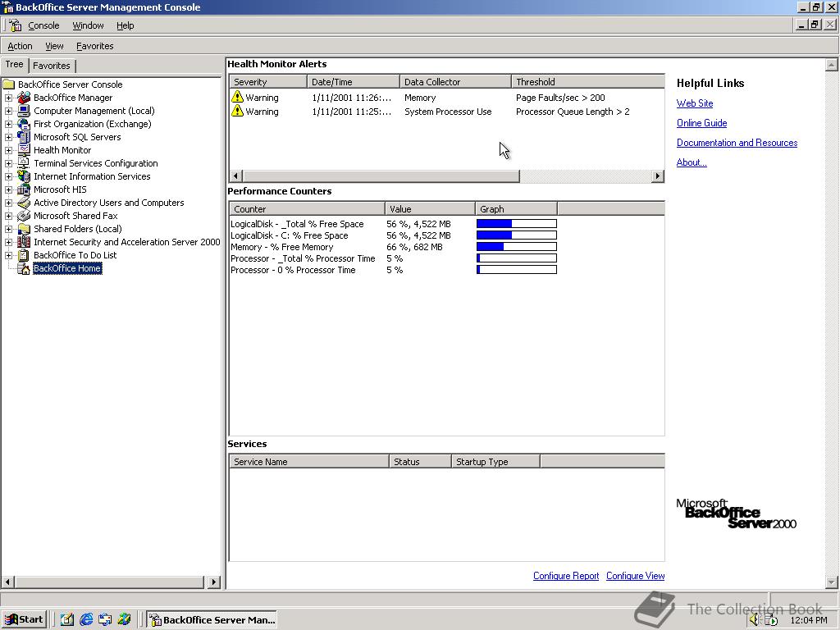
Task: Click the Configure Report link
Action: (x=566, y=576)
